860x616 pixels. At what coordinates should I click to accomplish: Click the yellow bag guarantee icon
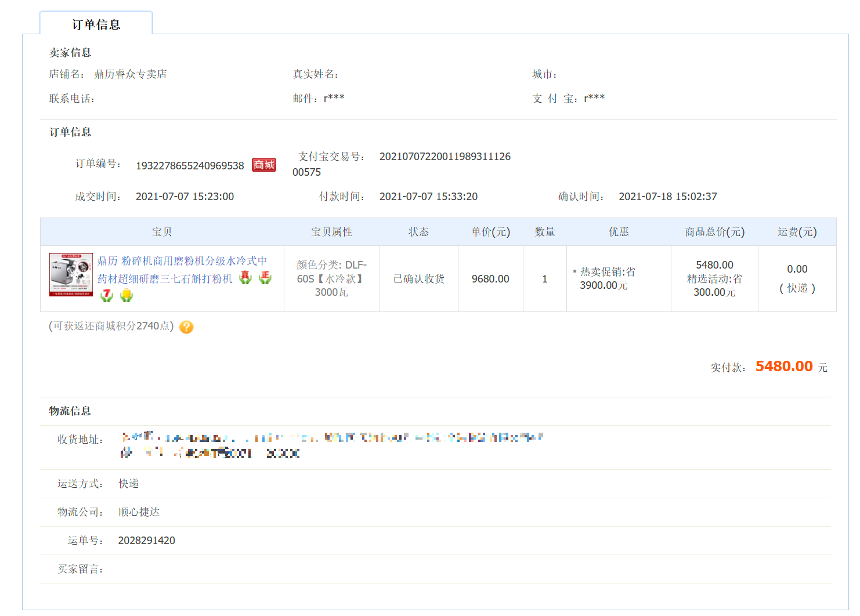coord(127,296)
